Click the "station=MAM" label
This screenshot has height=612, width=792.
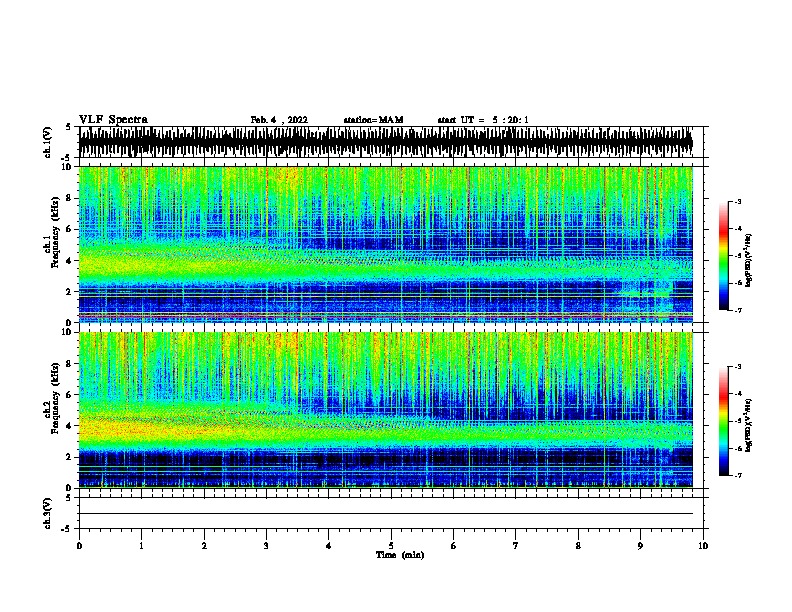(373, 120)
